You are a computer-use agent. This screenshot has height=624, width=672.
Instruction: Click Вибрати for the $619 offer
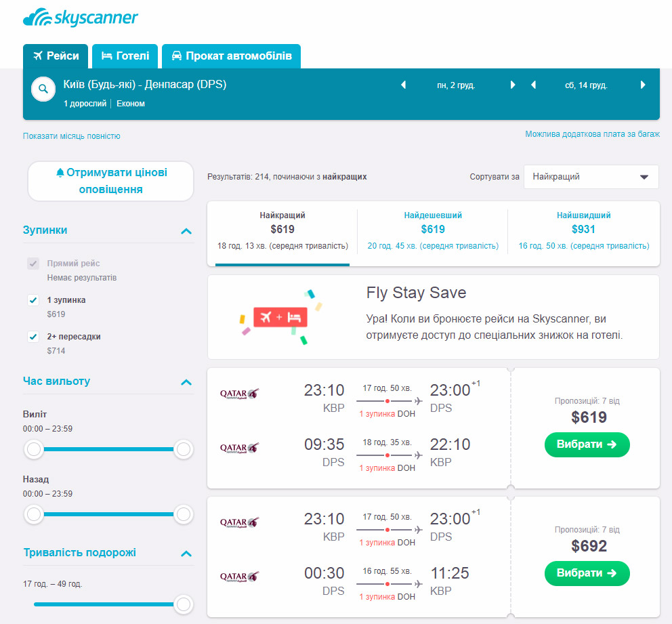(587, 444)
